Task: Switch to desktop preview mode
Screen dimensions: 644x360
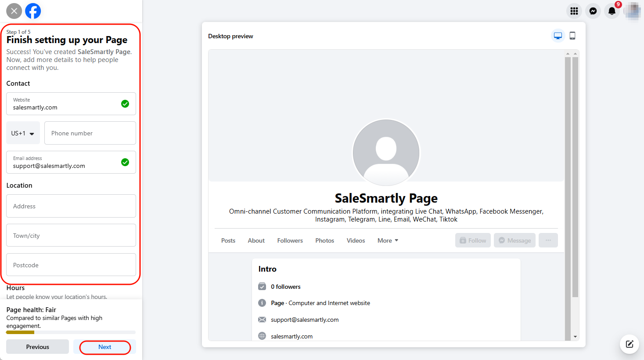Action: click(558, 36)
